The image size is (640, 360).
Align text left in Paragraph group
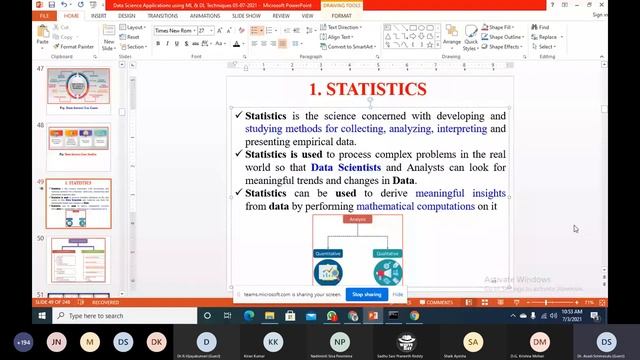pyautogui.click(x=254, y=44)
